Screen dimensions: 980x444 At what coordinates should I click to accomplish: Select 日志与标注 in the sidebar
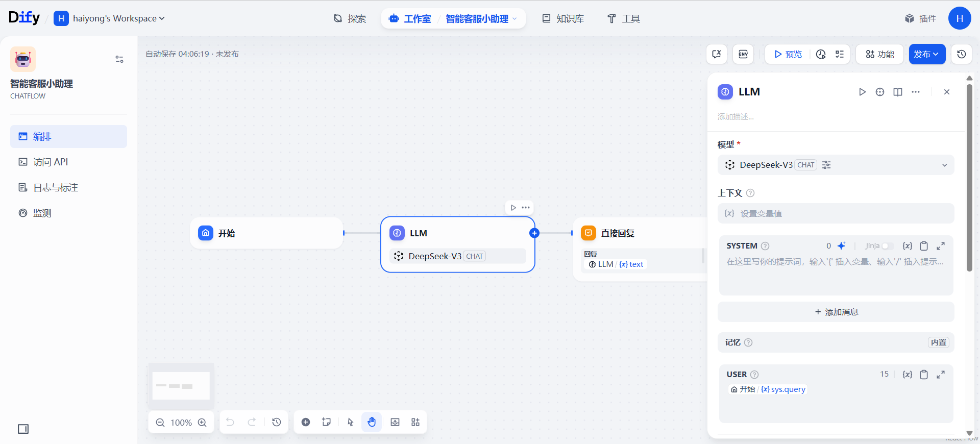click(68, 187)
